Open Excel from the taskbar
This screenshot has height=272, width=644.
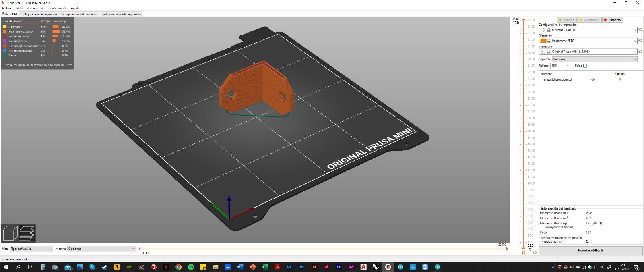point(265,267)
